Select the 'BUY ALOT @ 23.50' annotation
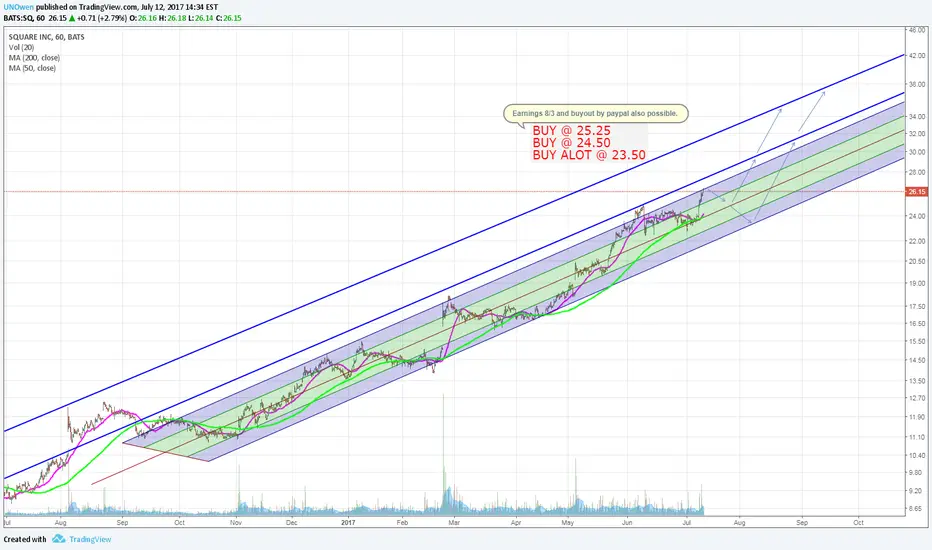 coord(588,155)
